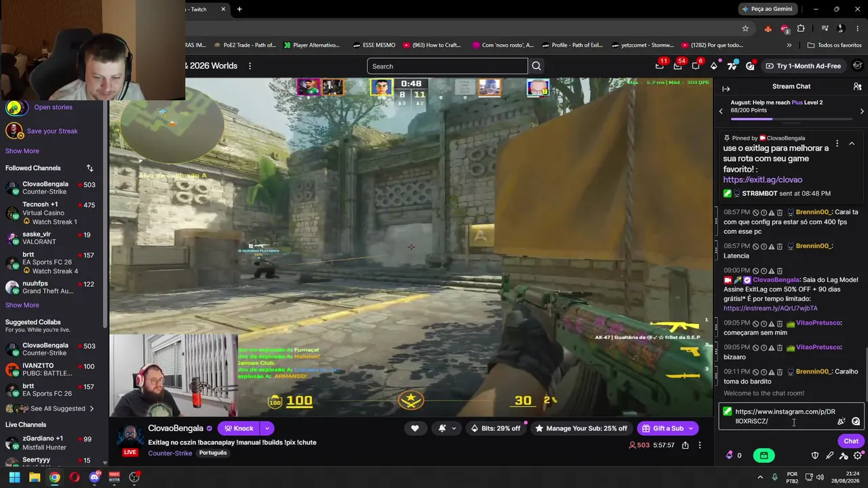Open chat settings gear icon
Image resolution: width=868 pixels, height=488 pixels.
(x=858, y=455)
